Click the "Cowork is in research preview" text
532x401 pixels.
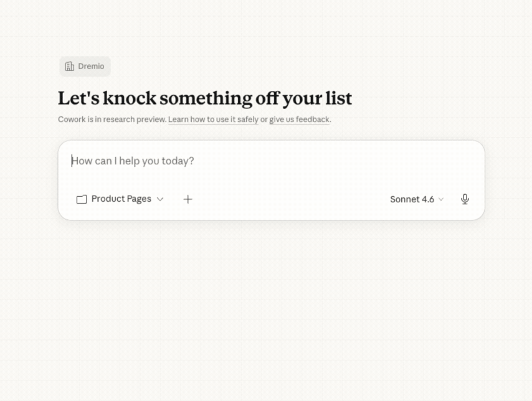click(112, 120)
